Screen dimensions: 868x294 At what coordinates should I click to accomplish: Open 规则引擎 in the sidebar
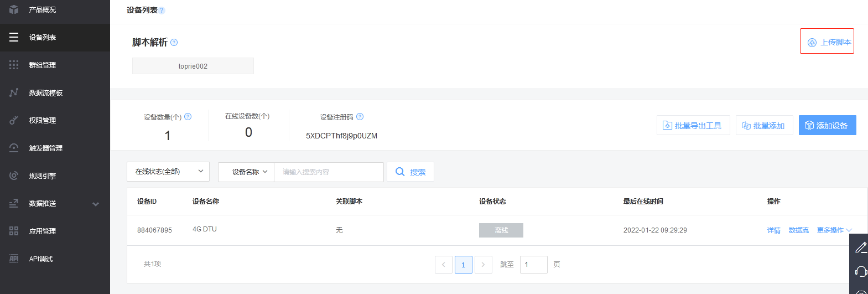[43, 176]
